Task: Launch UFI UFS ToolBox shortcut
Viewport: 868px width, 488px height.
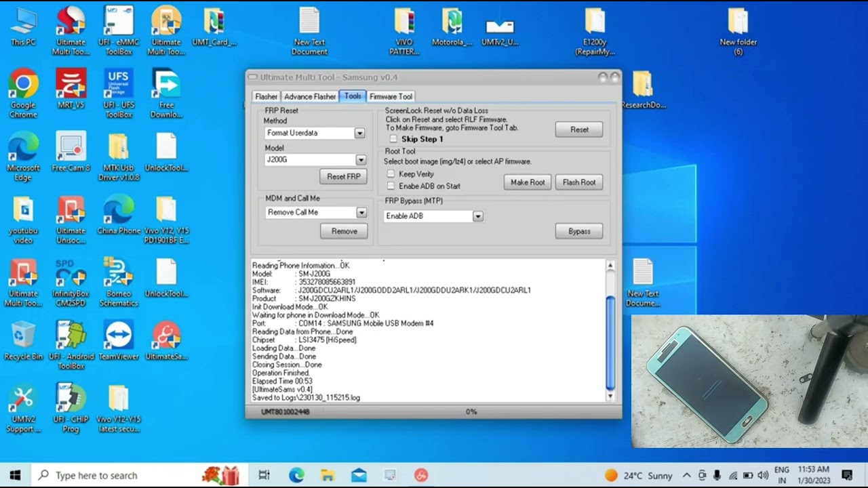Action: pos(119,94)
